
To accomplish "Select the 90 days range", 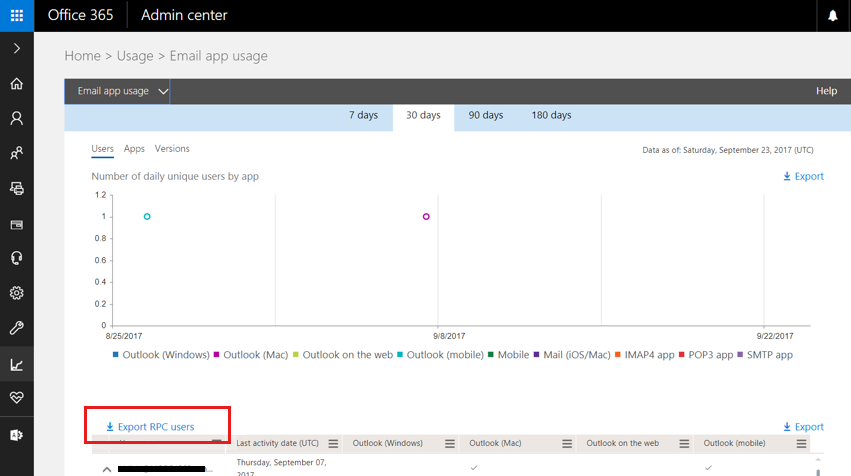I will click(486, 115).
